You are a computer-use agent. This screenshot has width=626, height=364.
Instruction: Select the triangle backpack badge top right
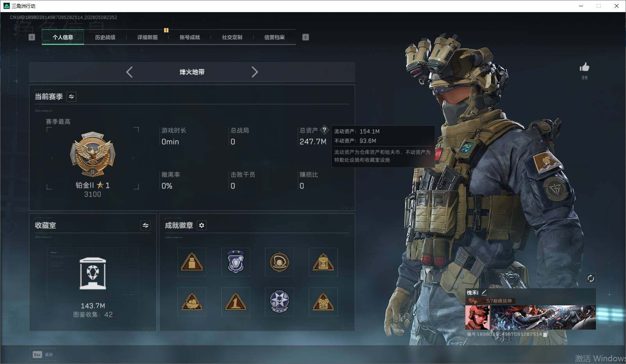[x=323, y=262]
